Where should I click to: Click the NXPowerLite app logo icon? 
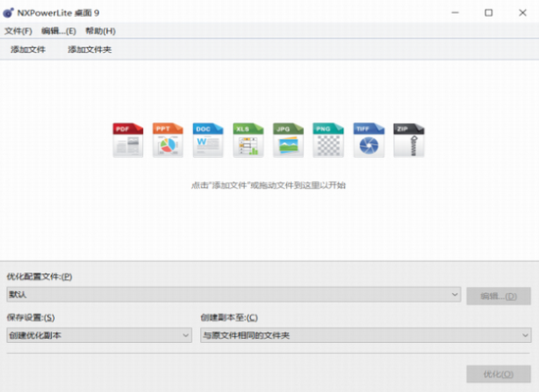click(x=8, y=13)
